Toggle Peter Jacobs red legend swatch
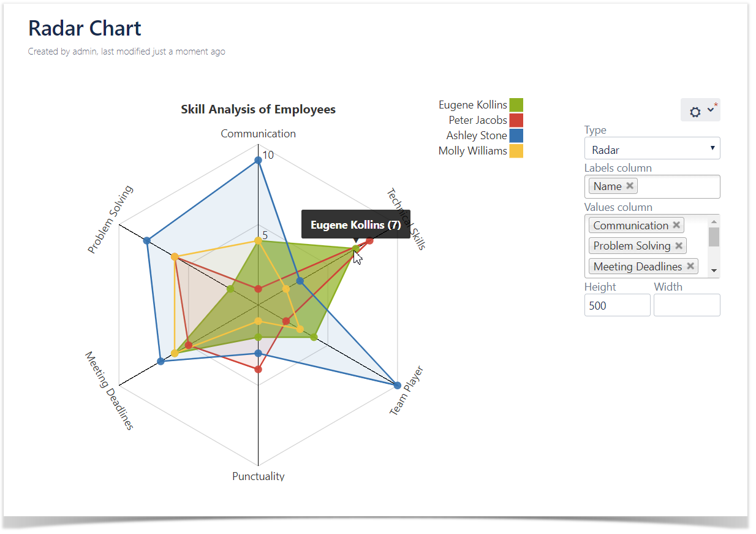This screenshot has height=534, width=756. [x=516, y=120]
